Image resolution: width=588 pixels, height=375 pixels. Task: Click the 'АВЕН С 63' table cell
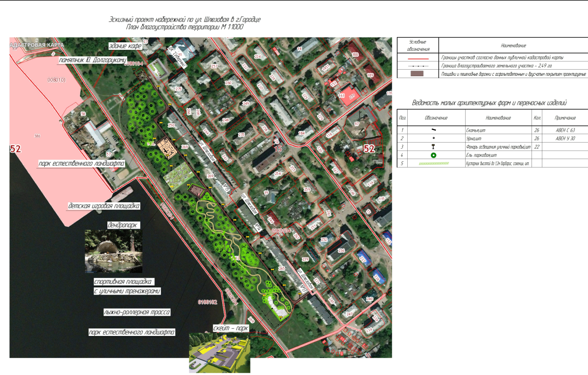click(565, 129)
